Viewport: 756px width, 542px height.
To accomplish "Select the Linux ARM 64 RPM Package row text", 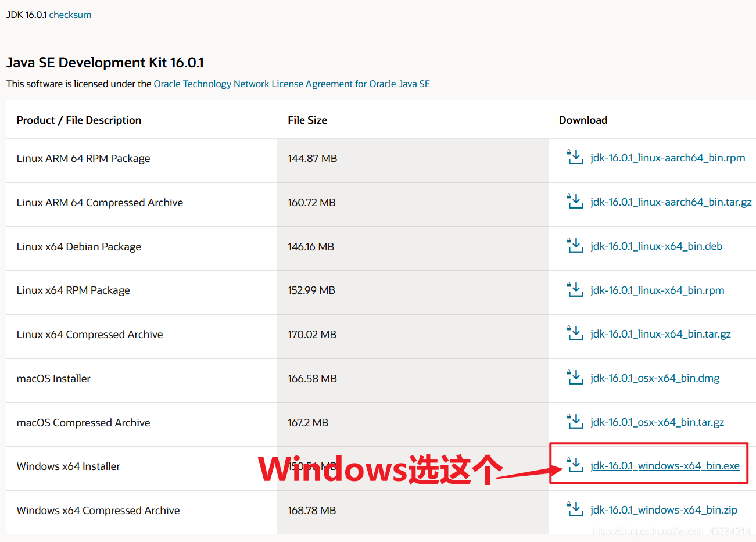I will [x=83, y=159].
